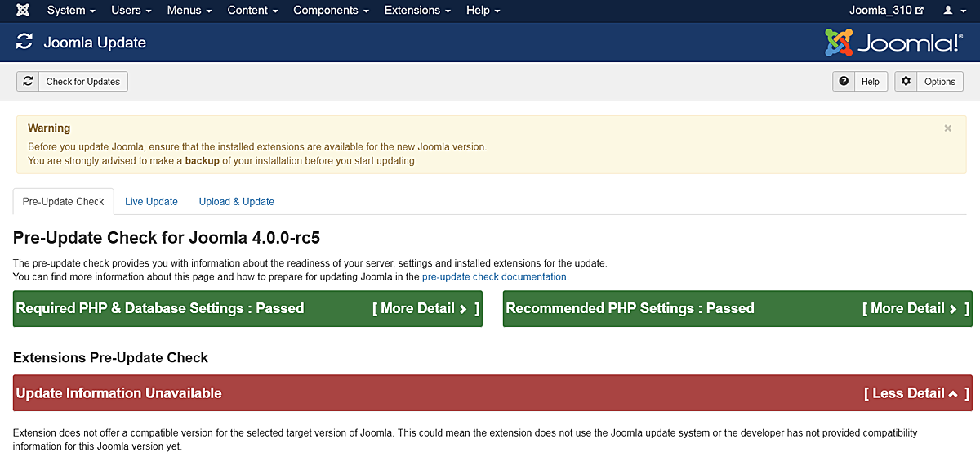
Task: Click the Joomla logo icon in top-left corner
Action: tap(23, 11)
